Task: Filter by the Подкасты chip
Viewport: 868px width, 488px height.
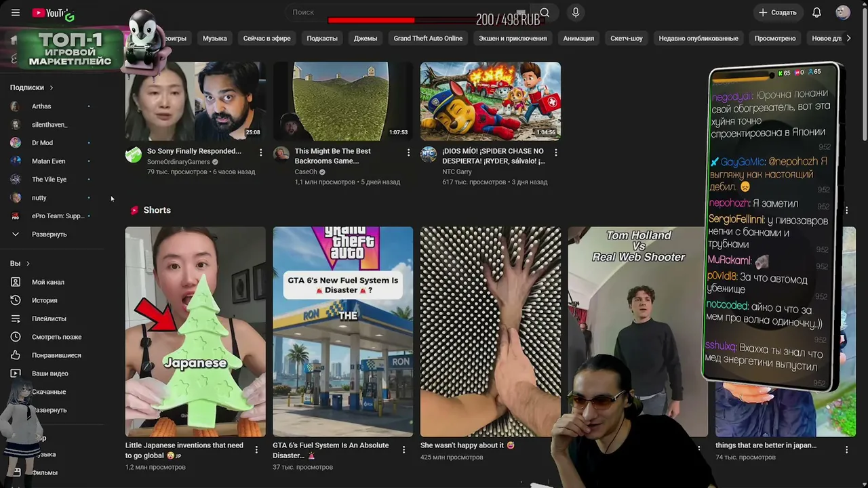Action: pyautogui.click(x=322, y=39)
